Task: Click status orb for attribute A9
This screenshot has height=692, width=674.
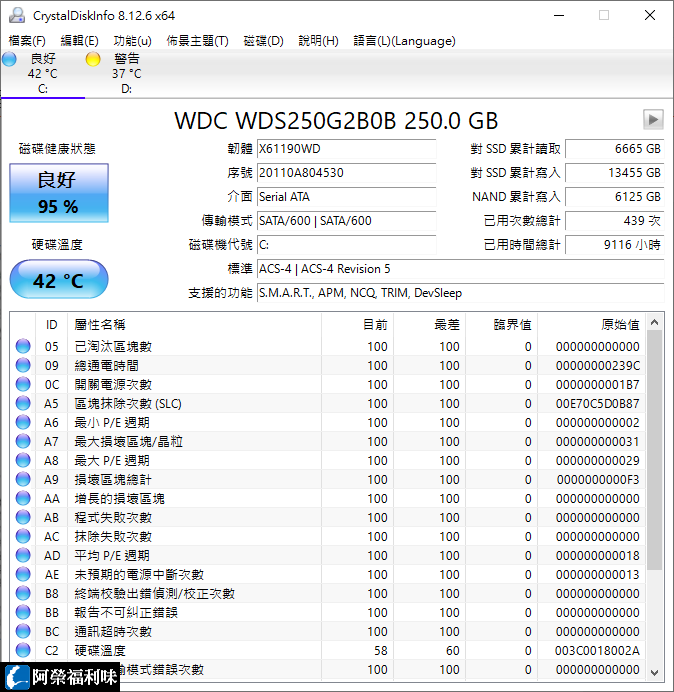Action: (23, 479)
